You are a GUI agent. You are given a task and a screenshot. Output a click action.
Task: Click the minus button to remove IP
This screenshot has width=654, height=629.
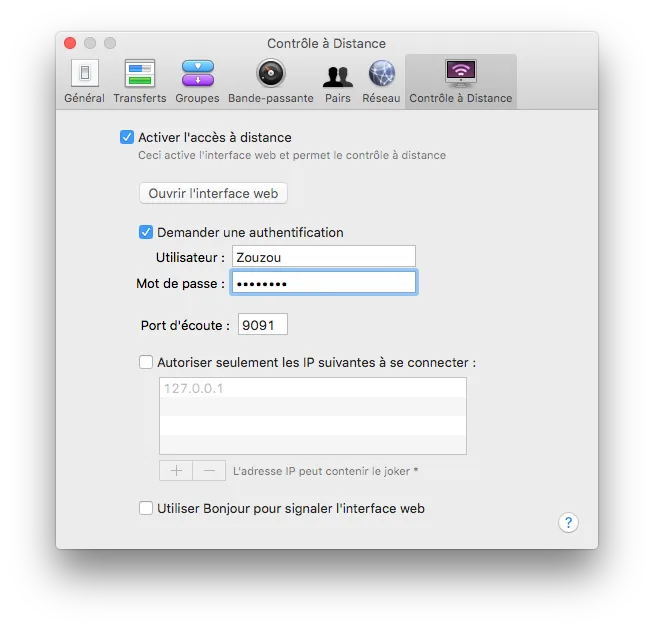pos(209,471)
